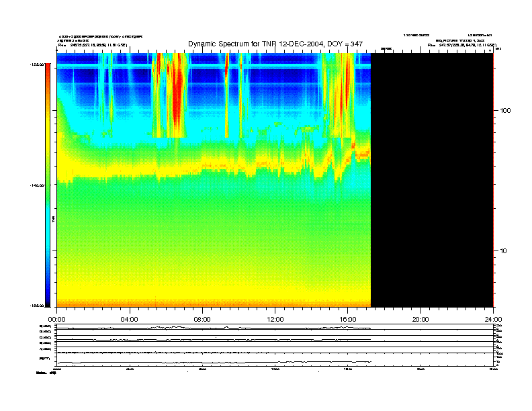
Task: Select the 20:00 time axis label
Action: point(420,320)
